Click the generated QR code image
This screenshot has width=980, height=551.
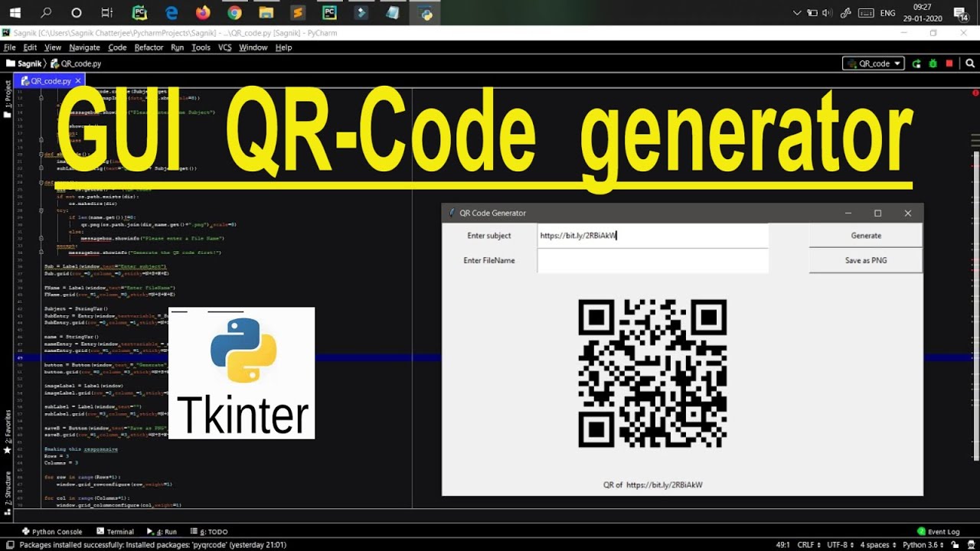(652, 373)
